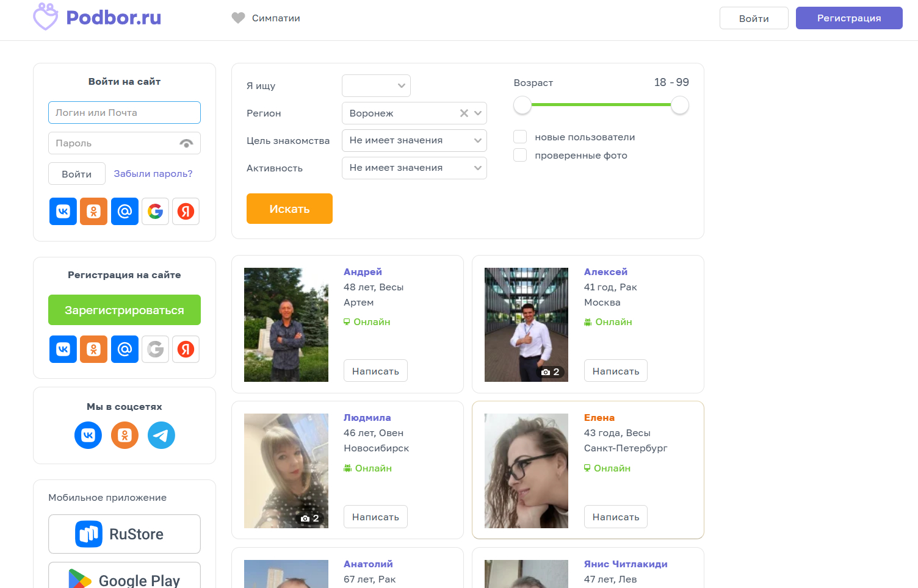This screenshot has width=918, height=588.
Task: Open the Google Play app download button
Action: pos(125,575)
